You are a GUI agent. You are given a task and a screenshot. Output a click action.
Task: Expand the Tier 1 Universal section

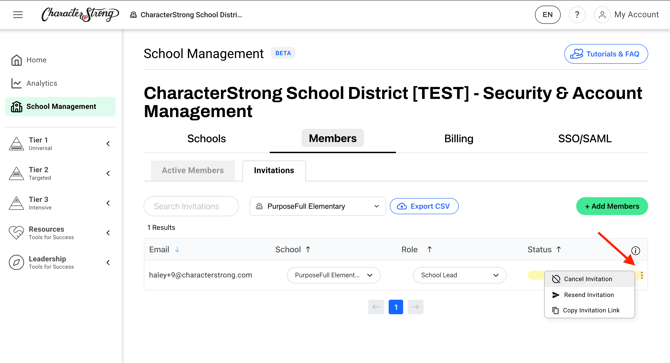108,144
